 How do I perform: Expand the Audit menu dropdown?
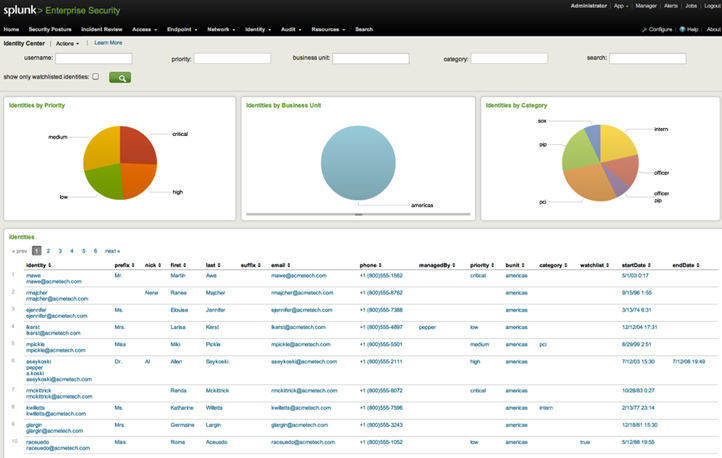click(x=291, y=29)
